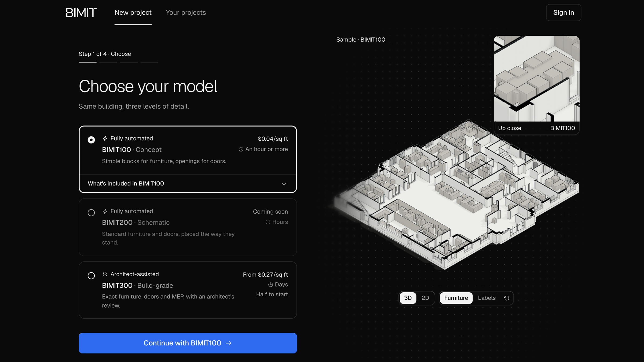The image size is (644, 362).
Task: Click "Sample · BIMIT100" caption
Action: [x=361, y=39]
